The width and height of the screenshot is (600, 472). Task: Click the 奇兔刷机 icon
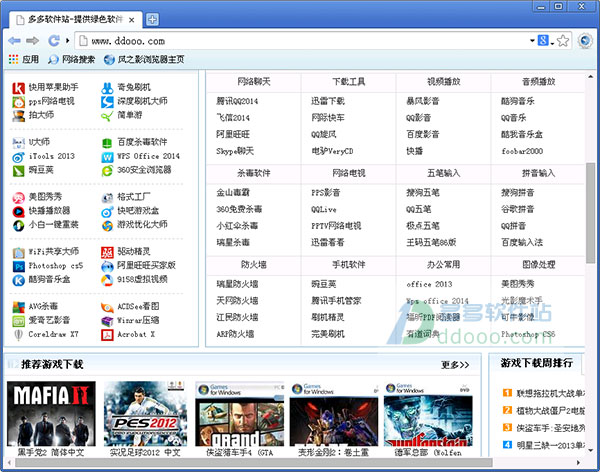click(107, 88)
